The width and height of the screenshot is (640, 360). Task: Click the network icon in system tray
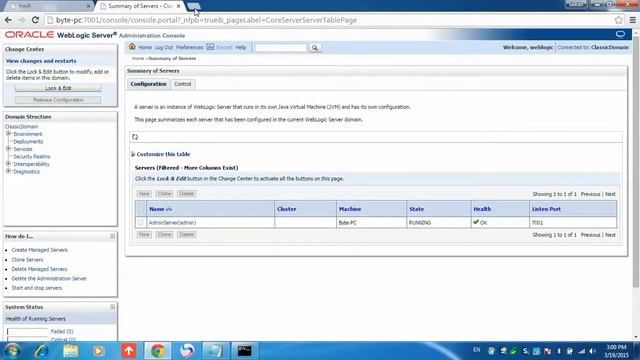point(581,351)
